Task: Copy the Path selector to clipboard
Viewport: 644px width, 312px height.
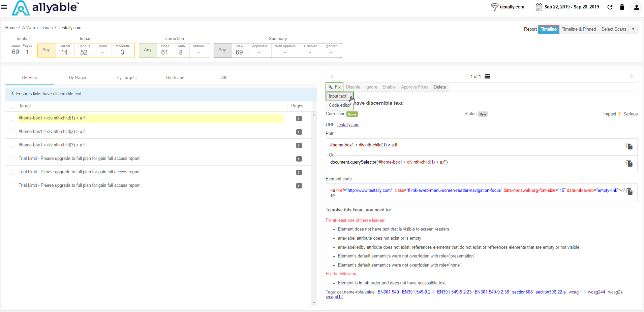Action: 630,146
